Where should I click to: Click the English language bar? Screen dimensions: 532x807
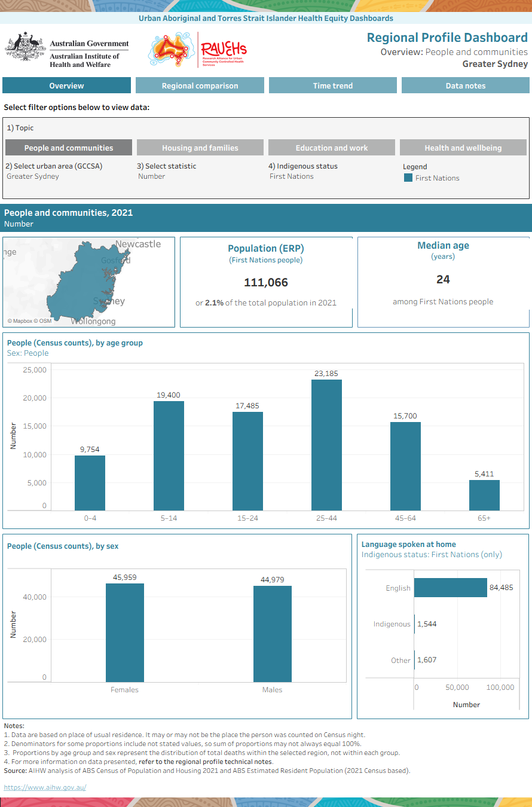click(451, 588)
